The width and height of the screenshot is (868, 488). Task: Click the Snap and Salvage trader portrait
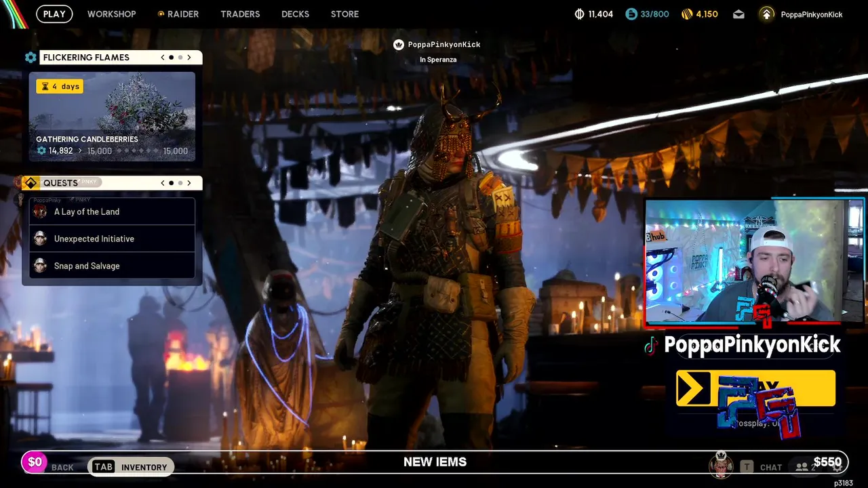40,266
